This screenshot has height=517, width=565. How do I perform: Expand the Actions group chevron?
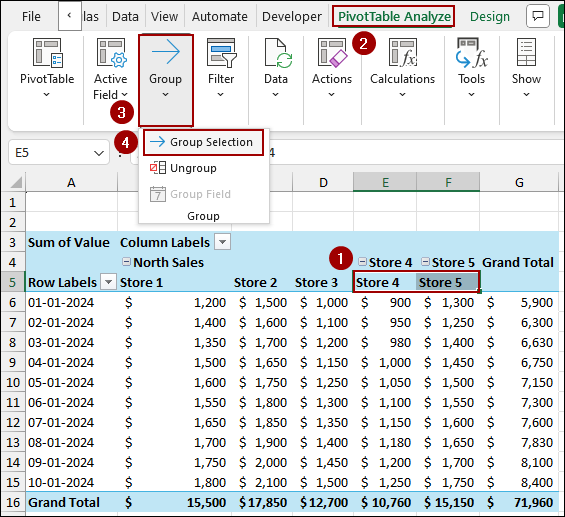point(332,95)
